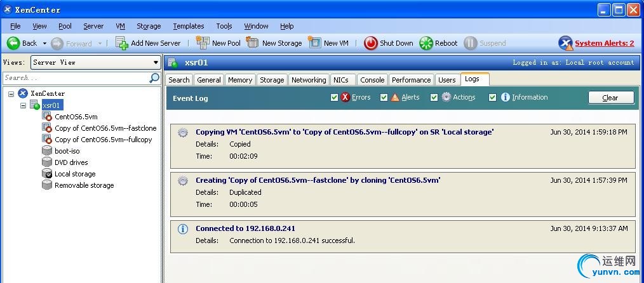Image resolution: width=644 pixels, height=283 pixels.
Task: Click the New VM icon
Action: coord(314,43)
